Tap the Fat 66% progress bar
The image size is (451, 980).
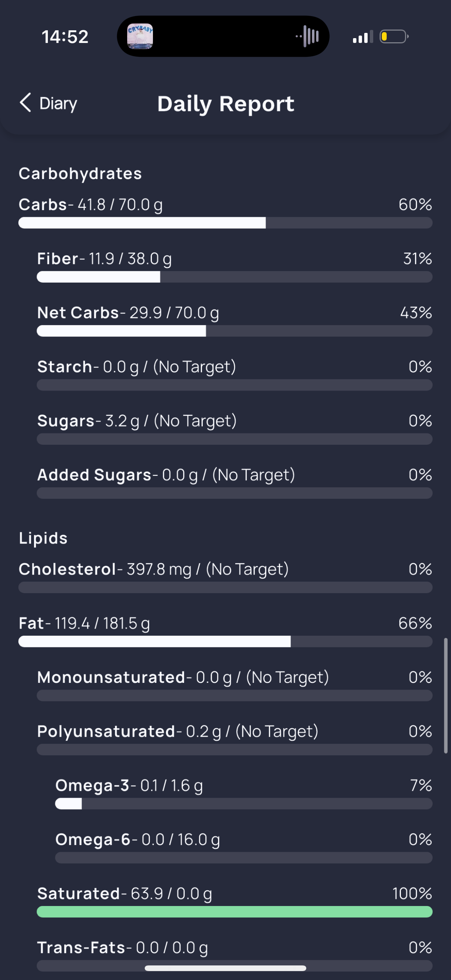(225, 641)
